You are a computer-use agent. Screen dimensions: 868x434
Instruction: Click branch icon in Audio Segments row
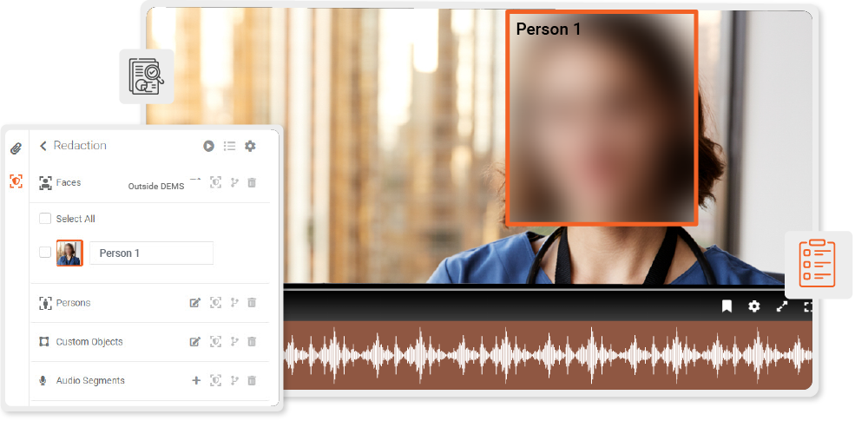point(234,380)
